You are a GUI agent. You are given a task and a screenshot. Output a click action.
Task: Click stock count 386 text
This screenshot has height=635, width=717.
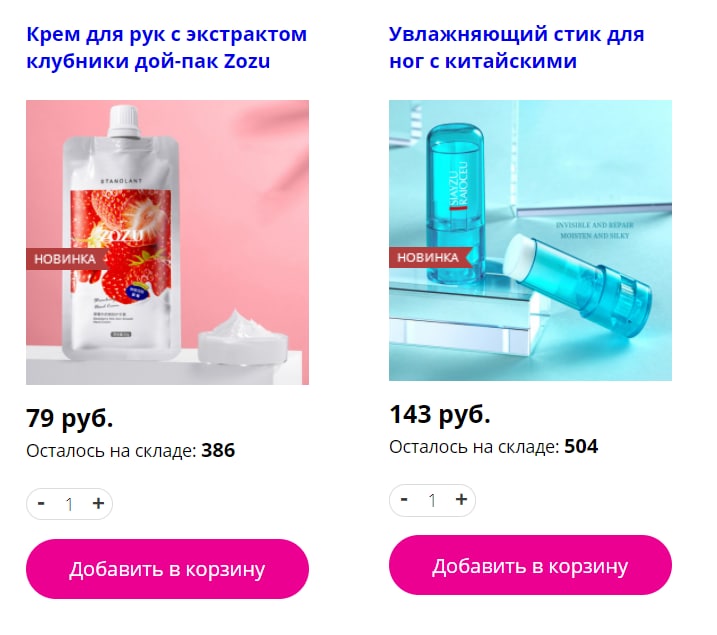tap(218, 450)
